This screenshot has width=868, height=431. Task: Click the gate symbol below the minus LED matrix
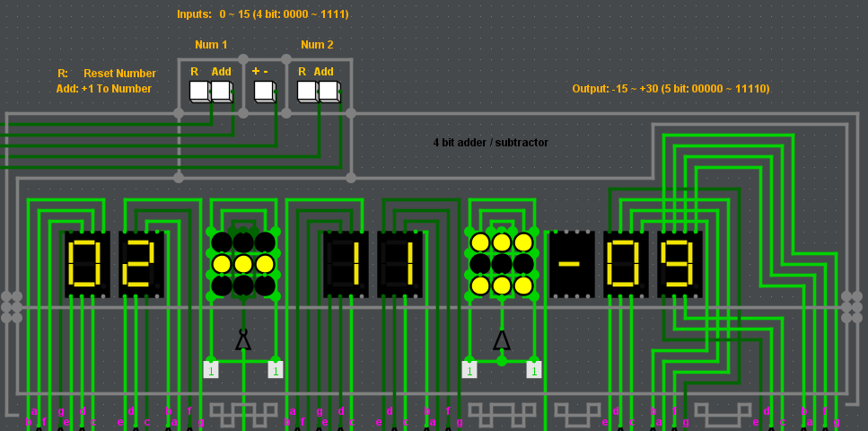tap(243, 339)
